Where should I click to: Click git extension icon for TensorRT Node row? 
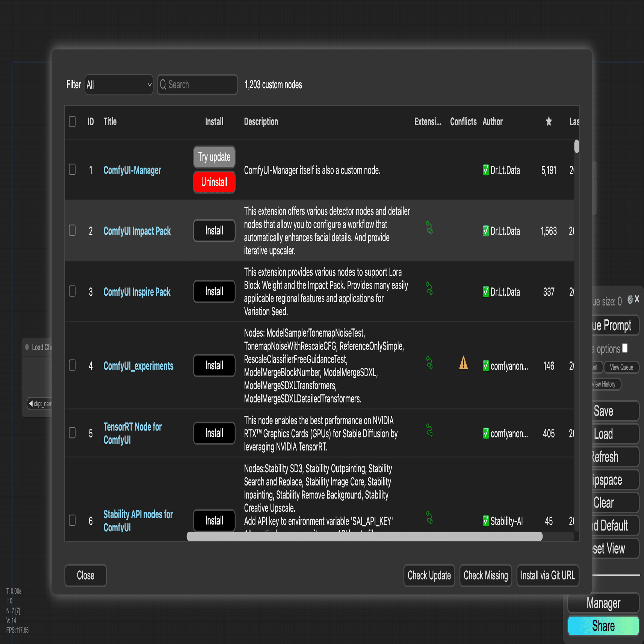(x=429, y=430)
